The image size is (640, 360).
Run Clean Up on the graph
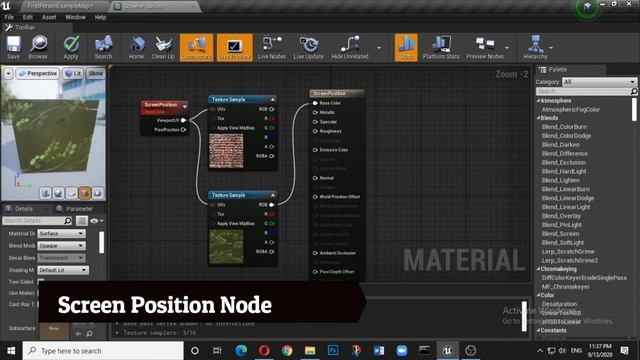coord(163,47)
